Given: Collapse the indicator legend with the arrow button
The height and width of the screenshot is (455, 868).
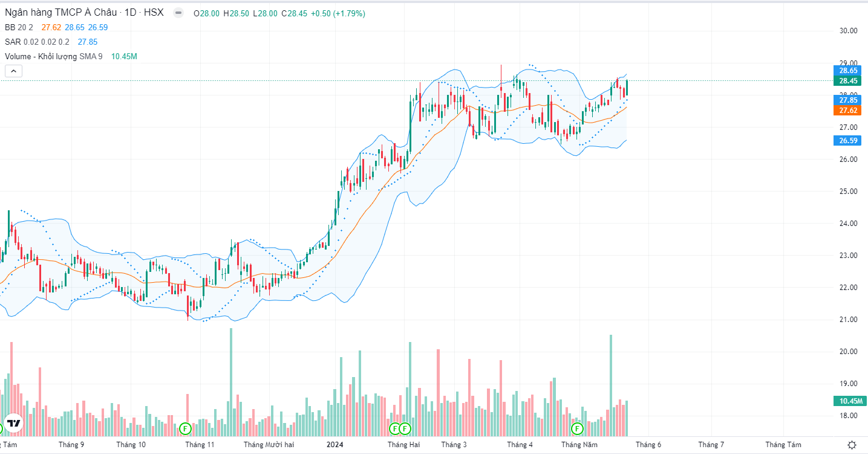Looking at the screenshot, I should 13,71.
